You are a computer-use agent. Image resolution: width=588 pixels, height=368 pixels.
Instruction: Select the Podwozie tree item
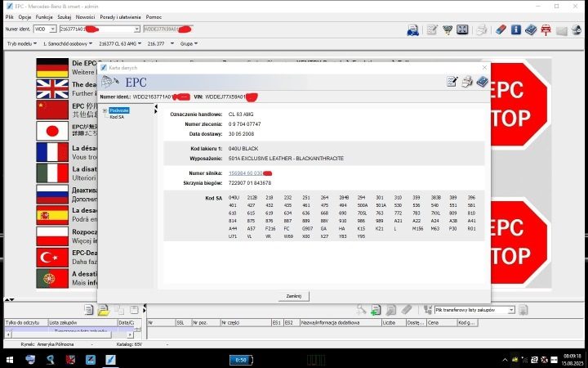[119, 110]
